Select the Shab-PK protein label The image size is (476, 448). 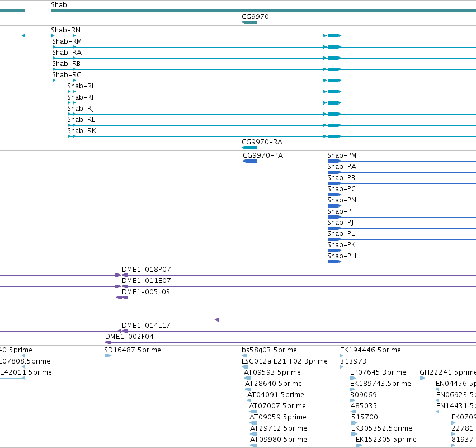coord(342,246)
